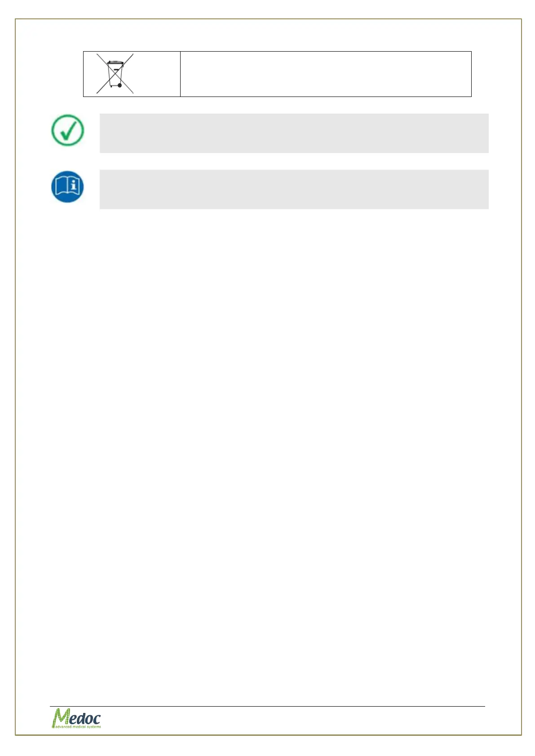Click the table's left cell border around the bin

pos(84,74)
